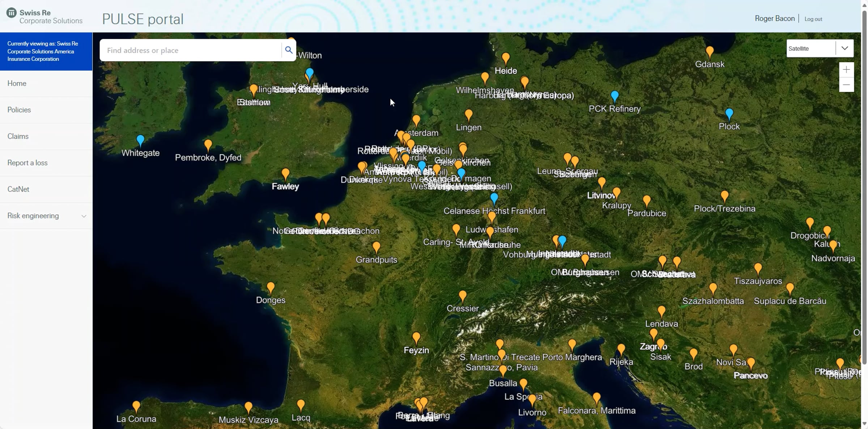The height and width of the screenshot is (429, 868).
Task: Expand the Risk engineering menu chevron
Action: point(84,216)
